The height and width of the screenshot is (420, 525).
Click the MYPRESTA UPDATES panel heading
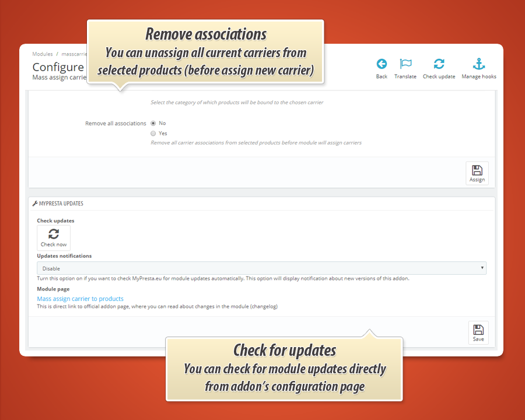[61, 204]
